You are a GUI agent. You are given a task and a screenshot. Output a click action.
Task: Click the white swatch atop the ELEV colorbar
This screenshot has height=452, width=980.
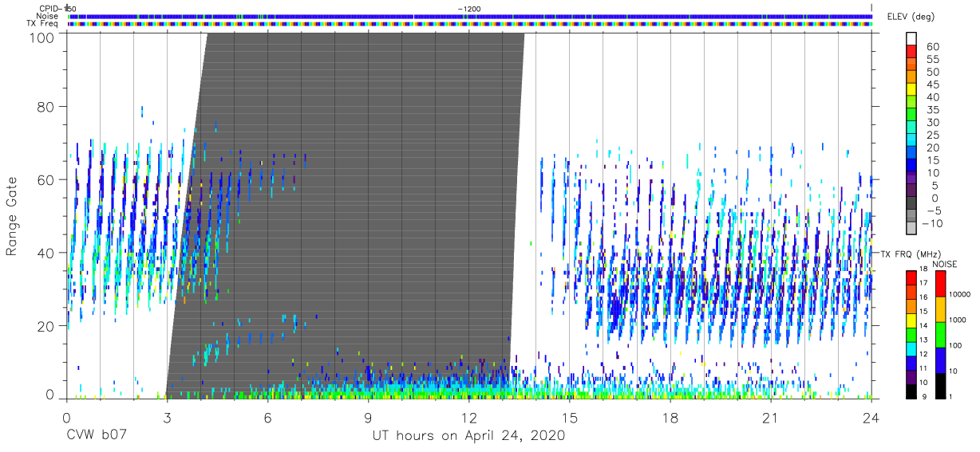(x=911, y=39)
